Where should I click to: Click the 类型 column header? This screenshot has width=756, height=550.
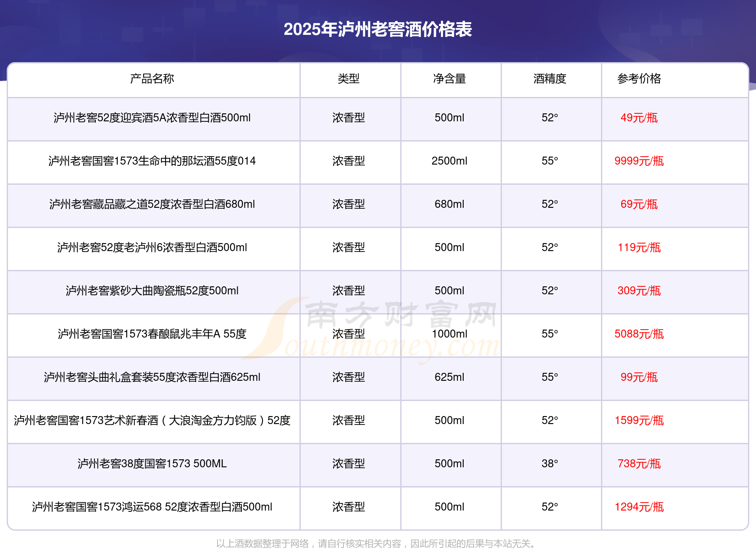coord(349,79)
